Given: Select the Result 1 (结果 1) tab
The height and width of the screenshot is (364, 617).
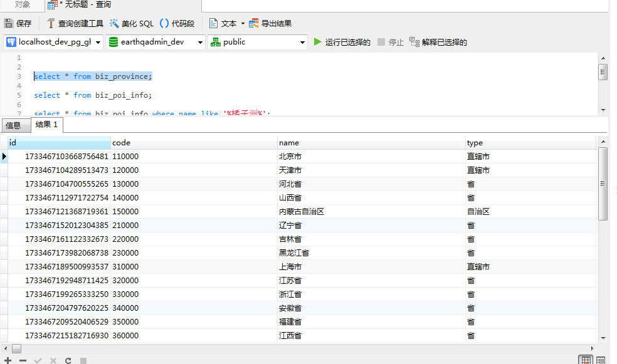Looking at the screenshot, I should (x=46, y=125).
